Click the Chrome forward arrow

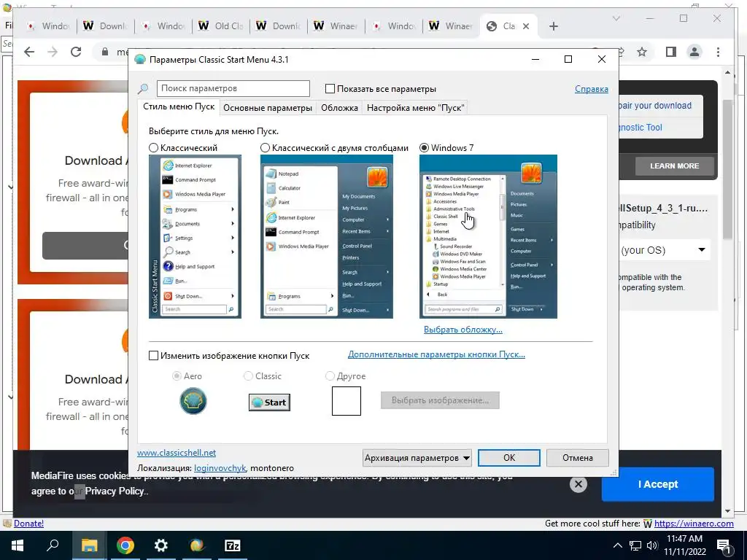[53, 52]
